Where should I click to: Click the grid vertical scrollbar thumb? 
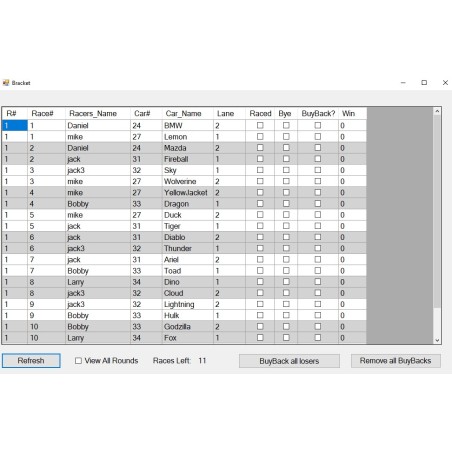click(437, 211)
